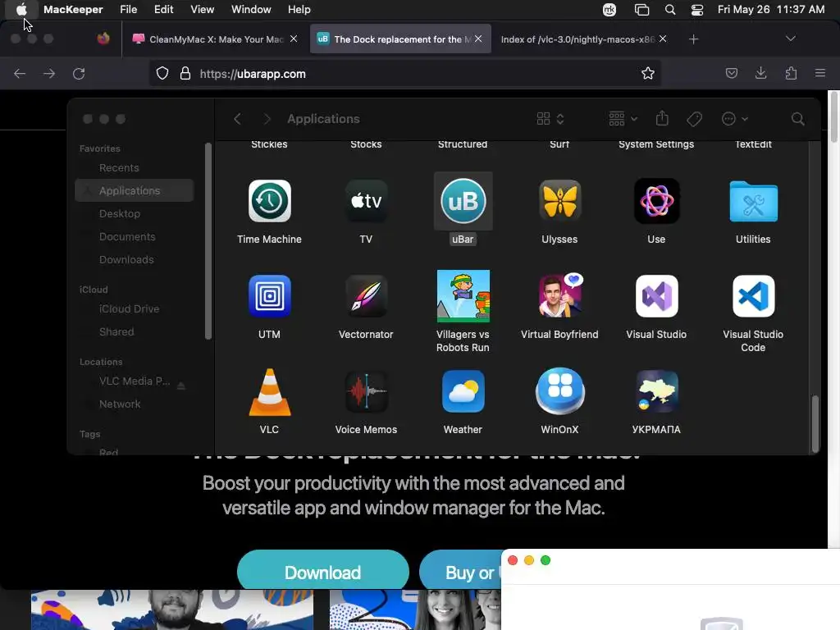Click the Finder search magnifier icon
This screenshot has height=630, width=840.
797,119
